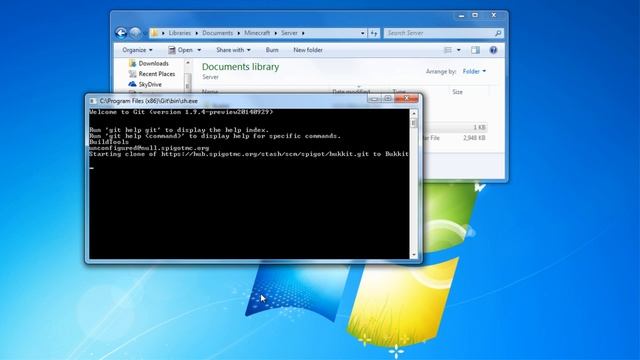640x360 pixels.
Task: Click the refresh button beside address bar
Action: (374, 33)
